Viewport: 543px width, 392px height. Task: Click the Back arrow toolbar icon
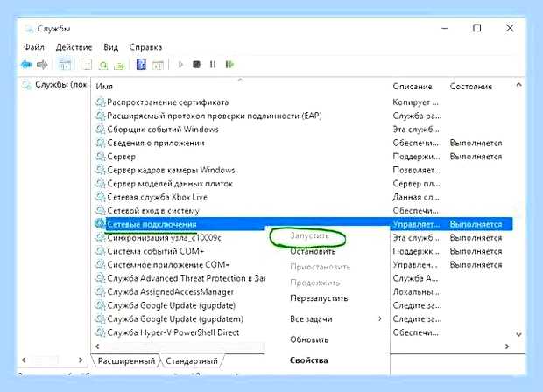point(26,65)
